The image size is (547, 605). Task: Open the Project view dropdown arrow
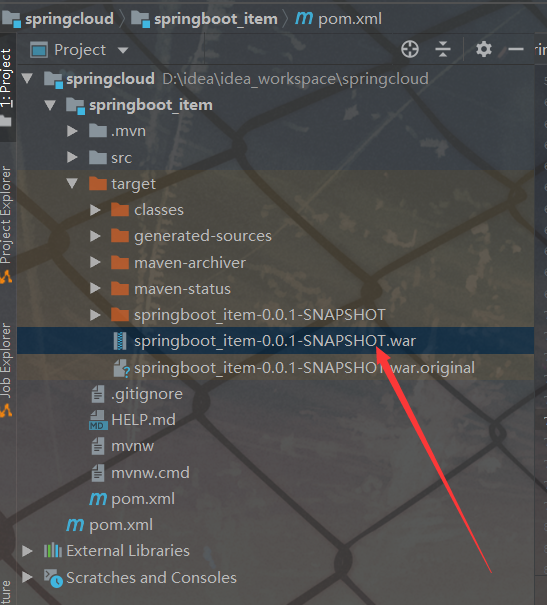click(x=123, y=50)
